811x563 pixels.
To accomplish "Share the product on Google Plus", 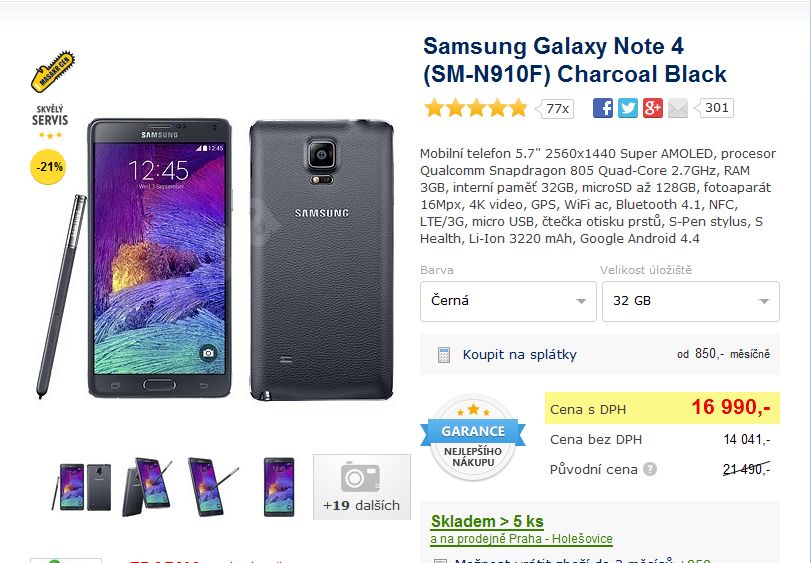I will click(x=653, y=108).
